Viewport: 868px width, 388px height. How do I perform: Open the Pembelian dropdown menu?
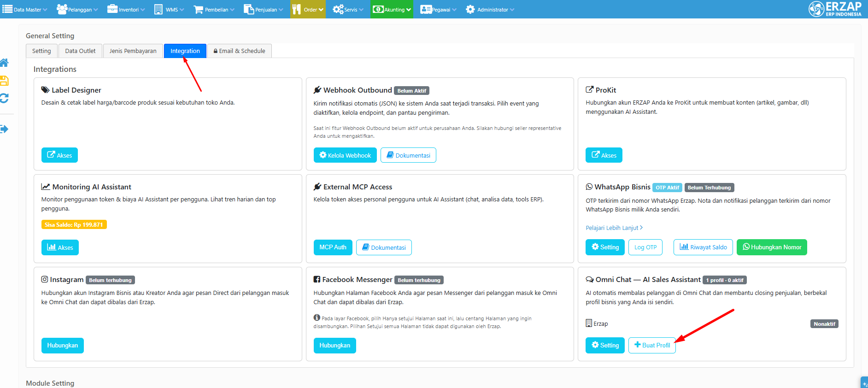[214, 9]
